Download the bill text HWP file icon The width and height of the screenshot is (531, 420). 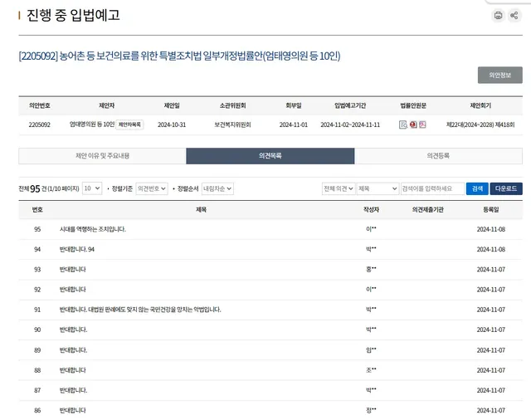click(412, 125)
